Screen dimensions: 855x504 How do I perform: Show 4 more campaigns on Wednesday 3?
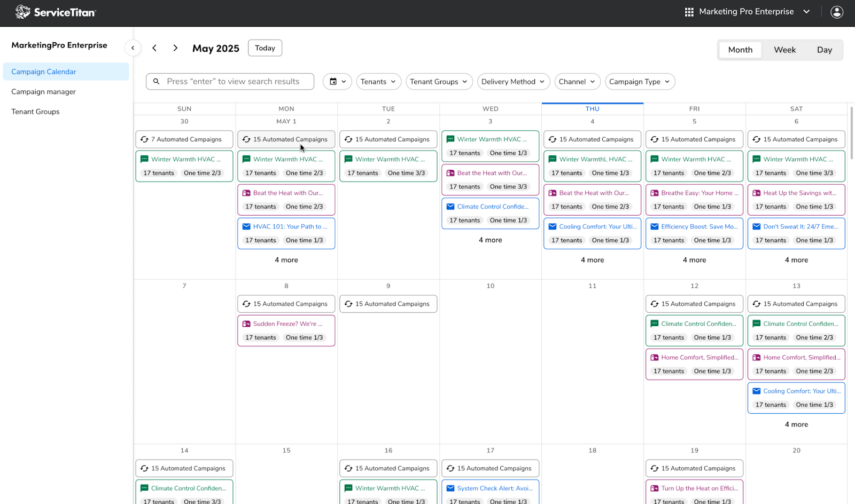tap(491, 240)
